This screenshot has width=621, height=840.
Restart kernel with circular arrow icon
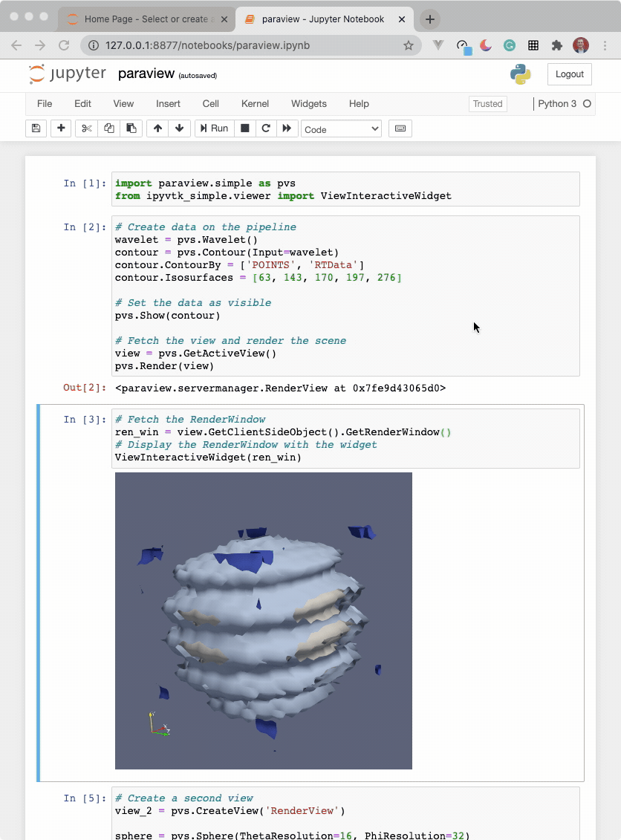265,128
